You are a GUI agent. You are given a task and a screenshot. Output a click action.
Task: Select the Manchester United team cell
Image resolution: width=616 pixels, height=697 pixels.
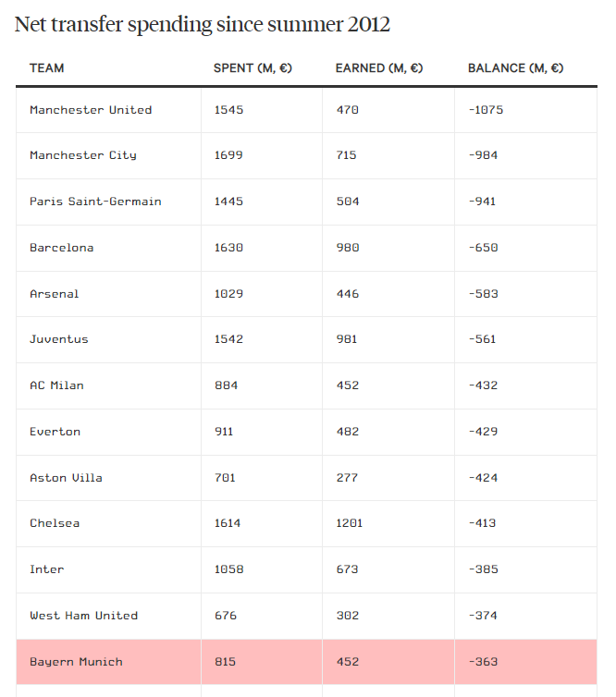[91, 110]
